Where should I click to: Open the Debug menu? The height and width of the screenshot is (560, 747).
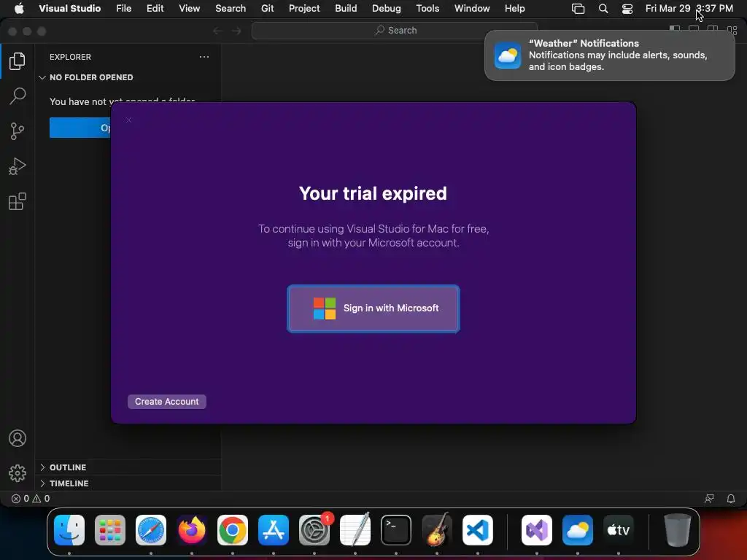[x=386, y=9]
